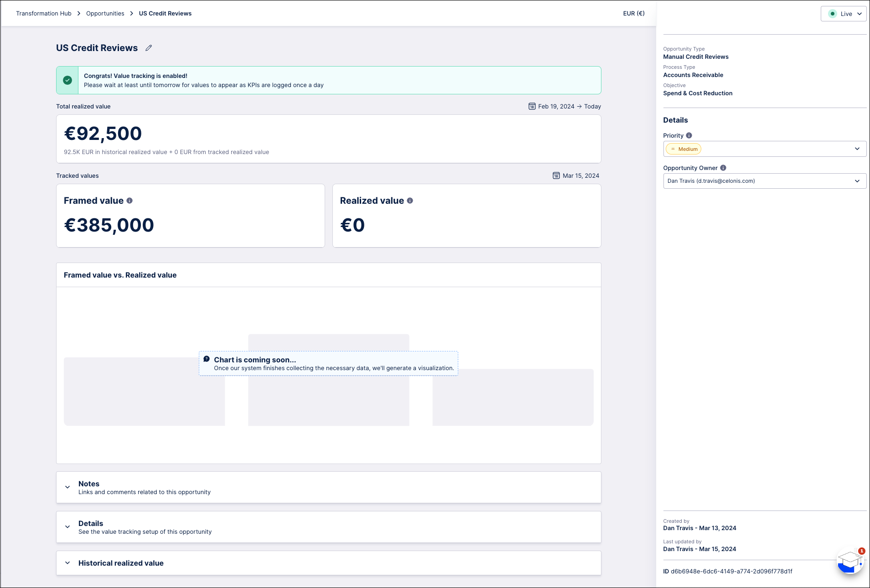Click the Medium priority badge

(684, 149)
